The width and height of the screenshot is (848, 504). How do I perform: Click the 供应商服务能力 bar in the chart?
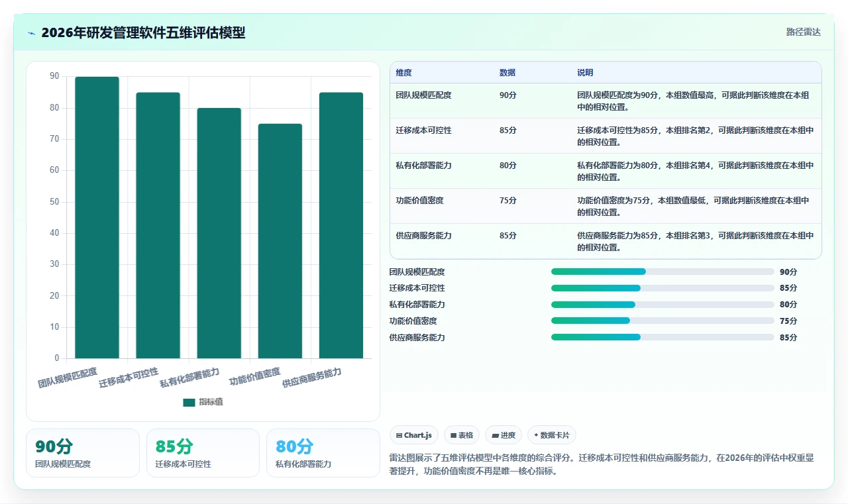coord(341,225)
